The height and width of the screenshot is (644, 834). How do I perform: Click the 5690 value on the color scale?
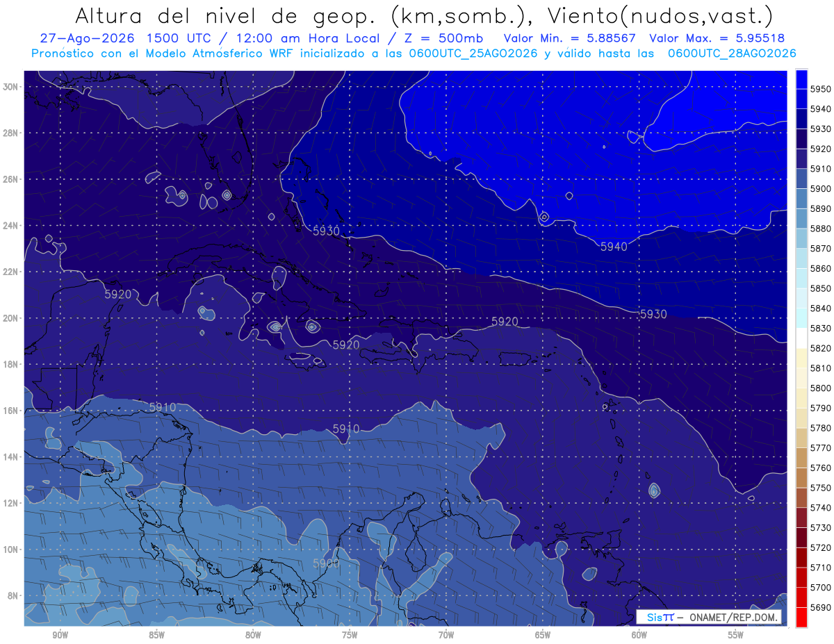[x=821, y=607]
